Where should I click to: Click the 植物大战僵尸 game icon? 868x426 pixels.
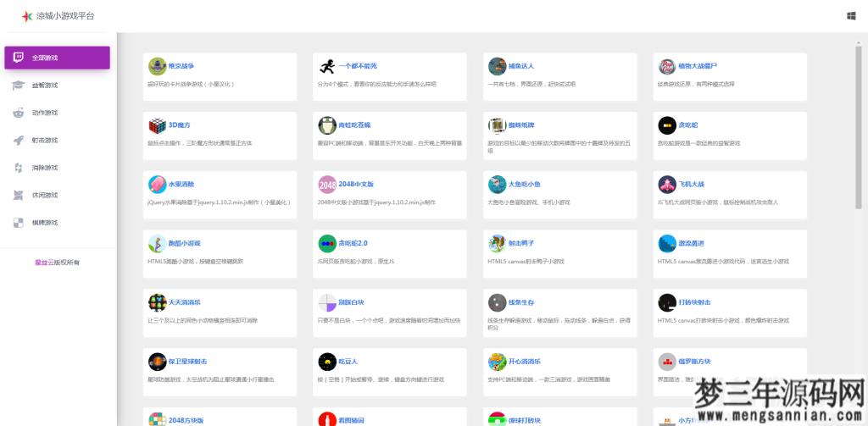pos(667,66)
